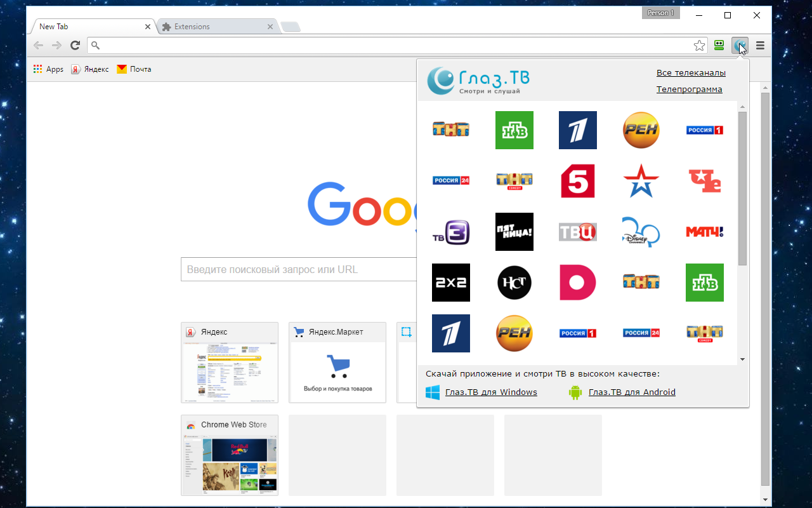Click the Android robot icon in popup footer

[x=575, y=392]
